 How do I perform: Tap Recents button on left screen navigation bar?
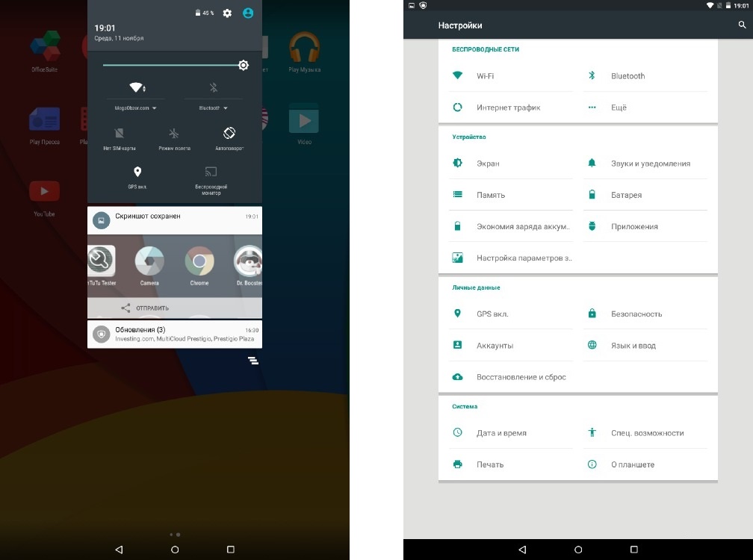(231, 550)
